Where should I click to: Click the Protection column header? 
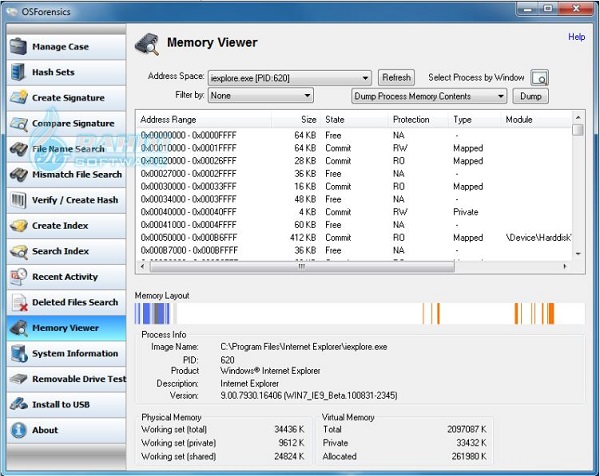click(410, 119)
